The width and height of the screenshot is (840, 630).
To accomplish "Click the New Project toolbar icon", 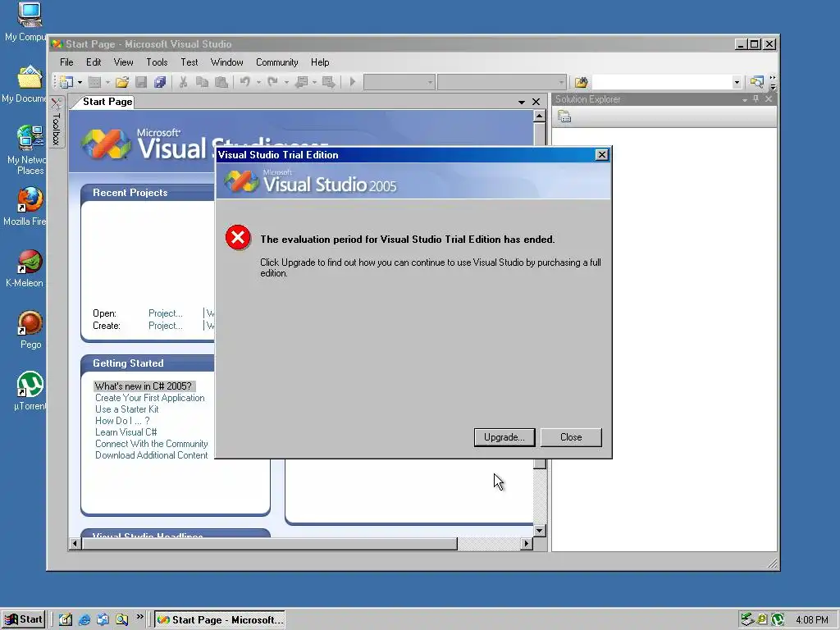I will click(x=66, y=82).
